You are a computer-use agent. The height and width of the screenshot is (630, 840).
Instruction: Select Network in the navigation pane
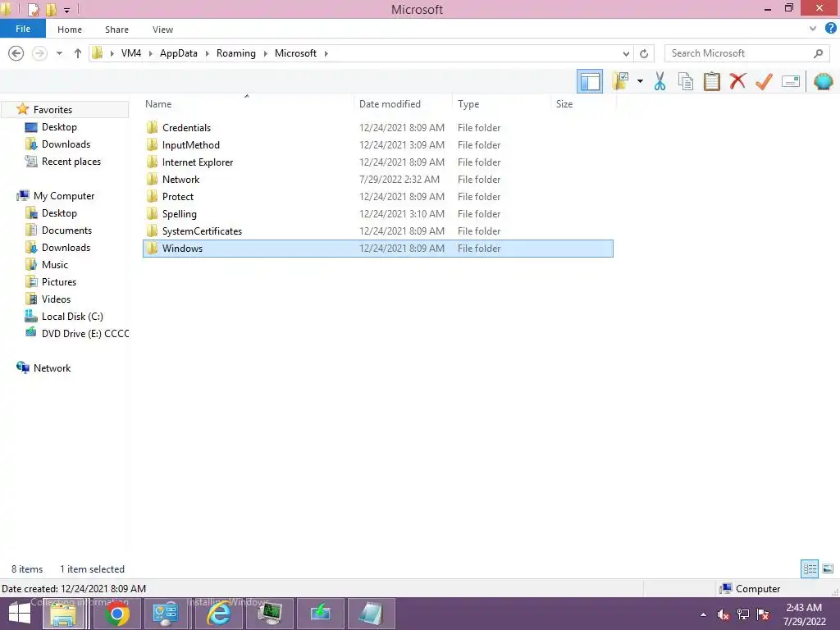pyautogui.click(x=52, y=368)
